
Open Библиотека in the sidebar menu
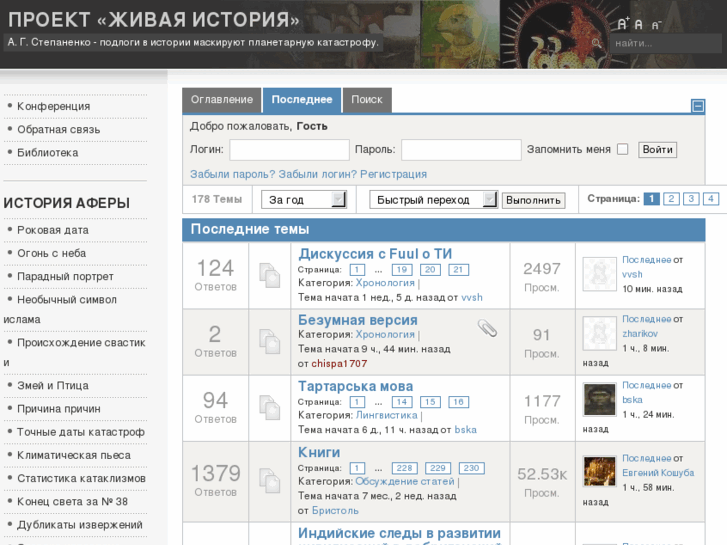pos(47,153)
